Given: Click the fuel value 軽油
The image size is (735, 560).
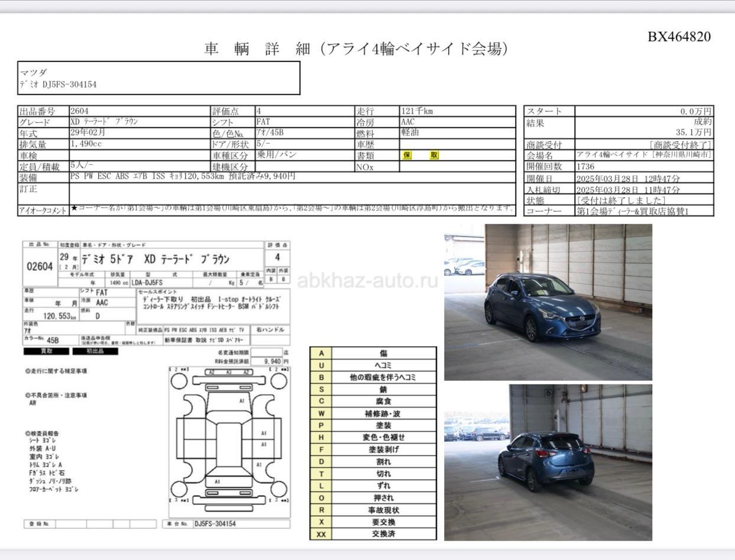Looking at the screenshot, I should [x=410, y=133].
